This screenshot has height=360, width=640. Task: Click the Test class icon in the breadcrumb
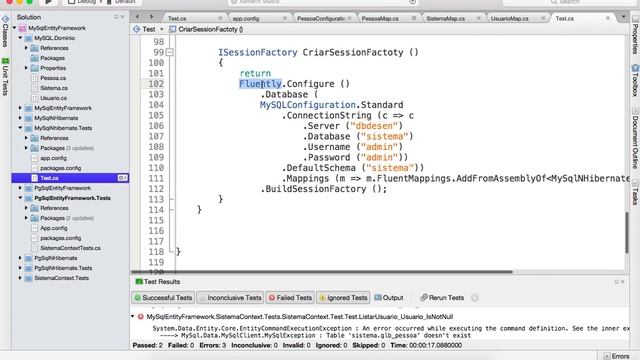point(136,29)
